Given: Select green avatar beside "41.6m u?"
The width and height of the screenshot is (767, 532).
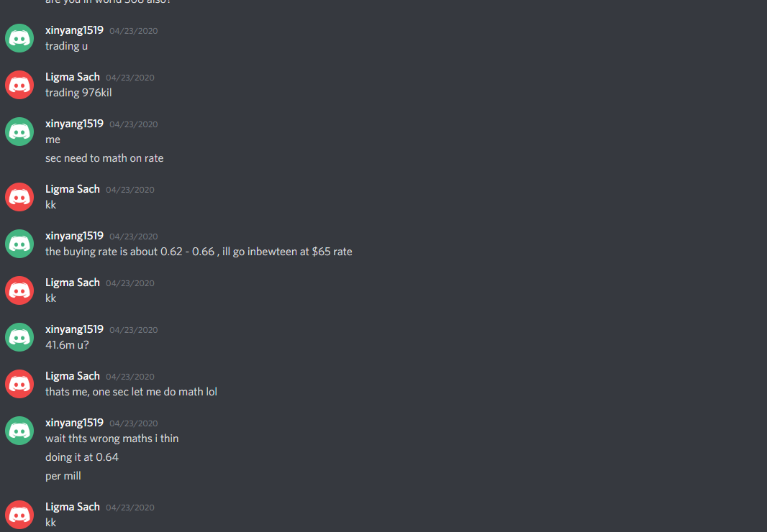Looking at the screenshot, I should (19, 337).
